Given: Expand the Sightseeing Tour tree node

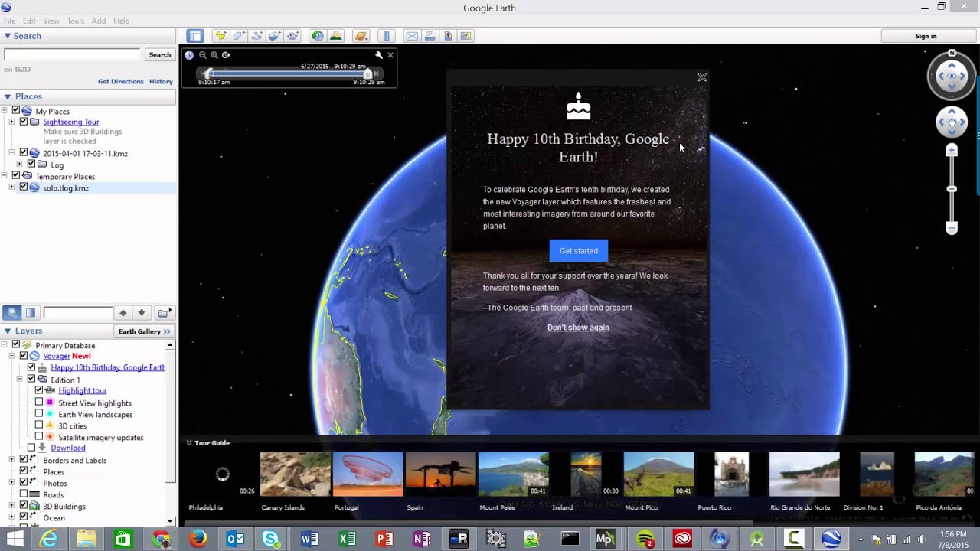Looking at the screenshot, I should click(x=11, y=122).
